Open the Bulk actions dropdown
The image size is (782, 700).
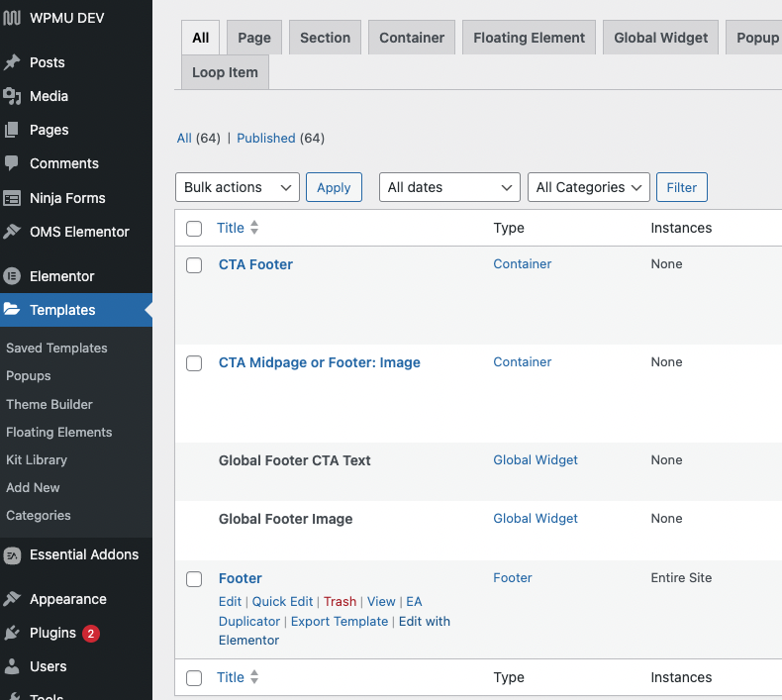click(238, 187)
